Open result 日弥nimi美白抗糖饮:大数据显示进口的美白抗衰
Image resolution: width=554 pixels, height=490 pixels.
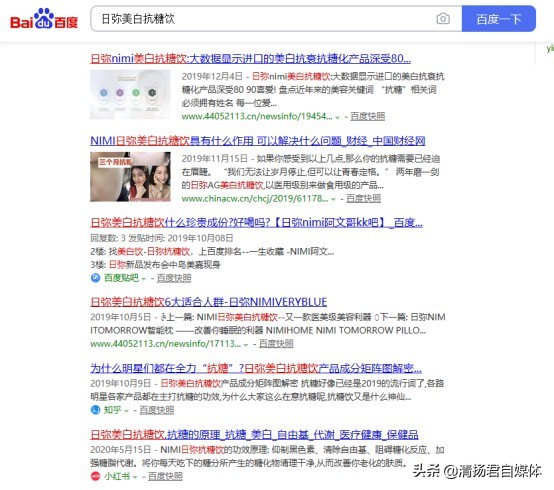pyautogui.click(x=251, y=58)
